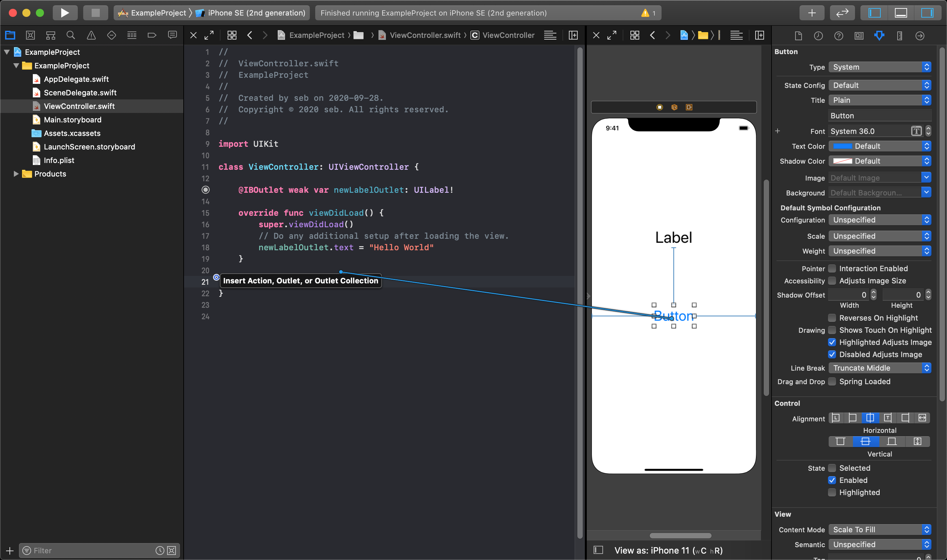
Task: Select AppDelegate.swift in the navigator
Action: [76, 79]
